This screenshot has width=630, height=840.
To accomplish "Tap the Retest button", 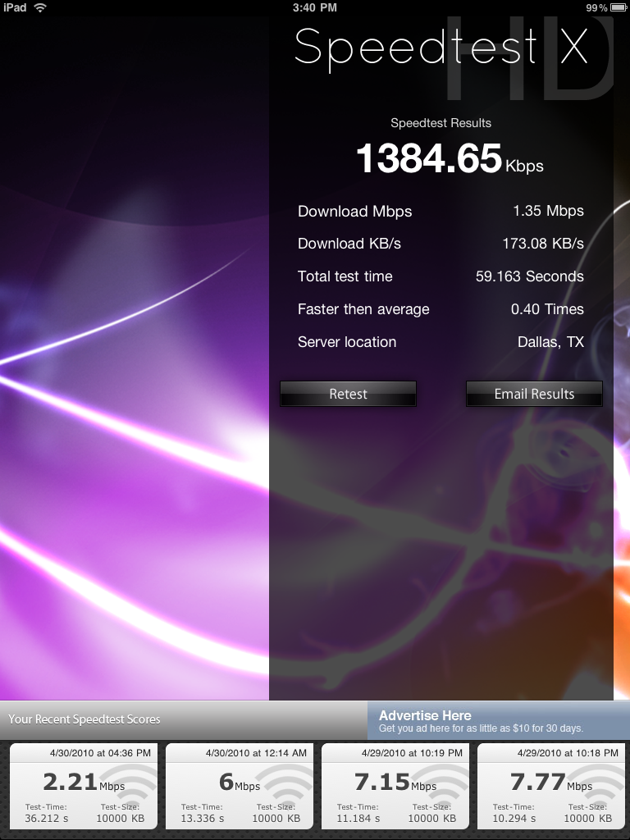I will 348,394.
